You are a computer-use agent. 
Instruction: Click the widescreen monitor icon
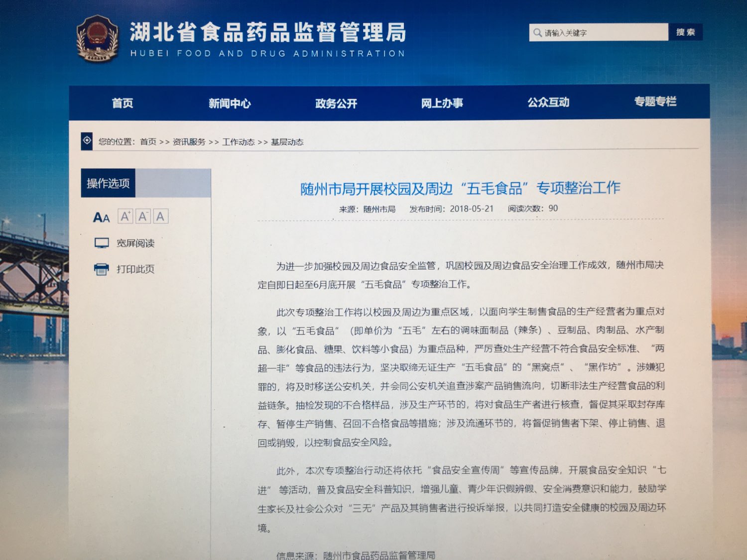(102, 243)
